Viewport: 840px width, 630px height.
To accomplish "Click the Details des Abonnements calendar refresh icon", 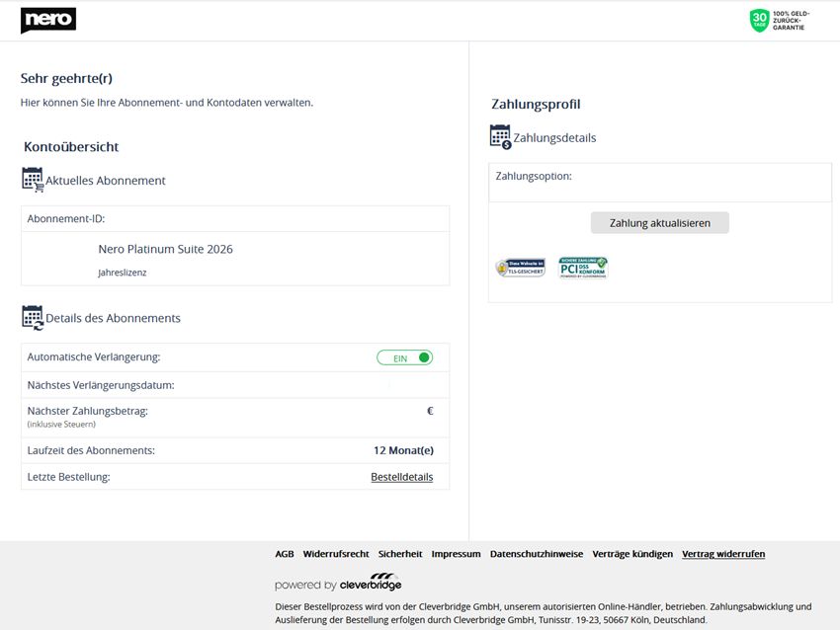I will tap(33, 317).
